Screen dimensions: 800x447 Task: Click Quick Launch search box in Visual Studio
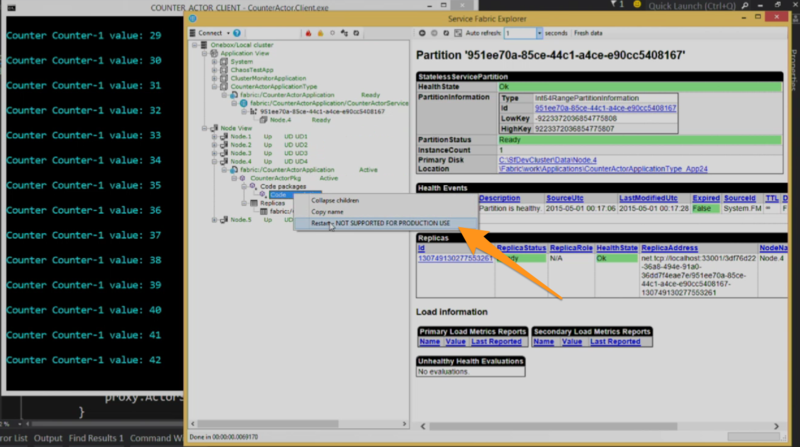[691, 6]
